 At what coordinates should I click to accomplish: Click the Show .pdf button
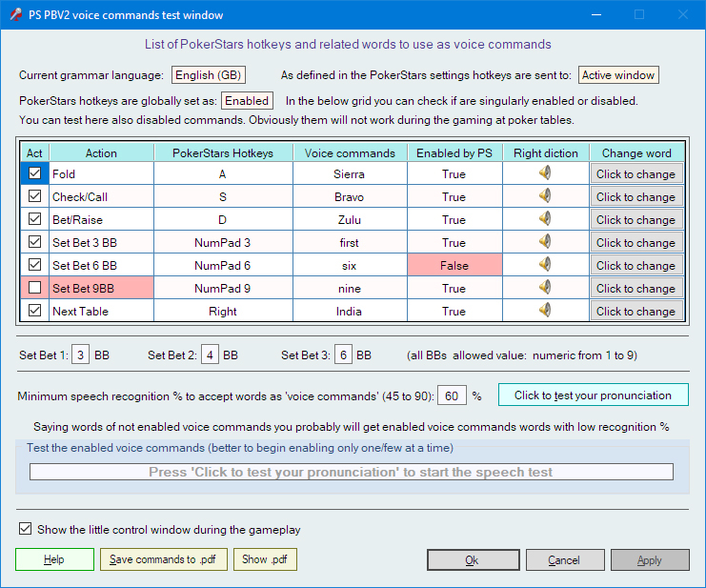[265, 559]
